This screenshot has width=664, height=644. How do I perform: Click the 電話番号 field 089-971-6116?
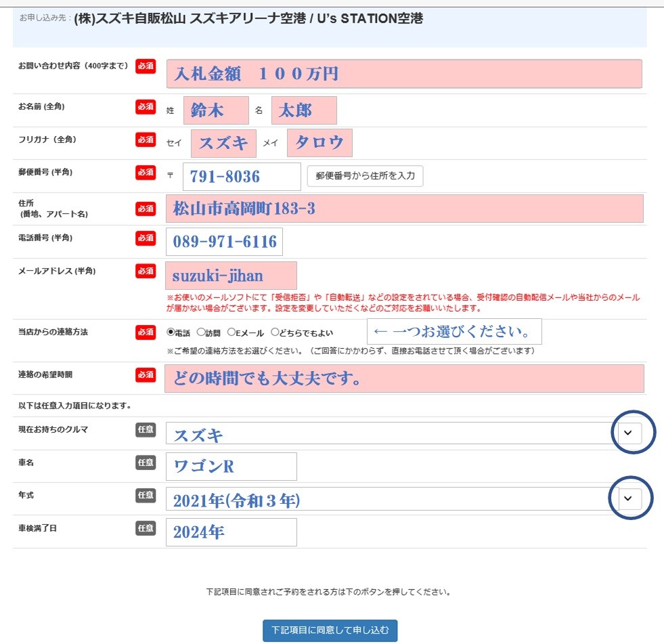[x=224, y=242]
